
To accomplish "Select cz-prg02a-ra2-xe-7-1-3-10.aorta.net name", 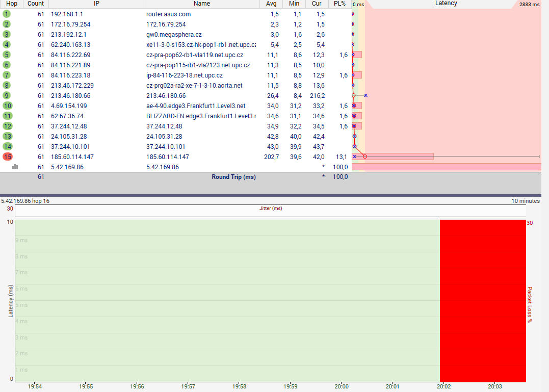I will tap(194, 86).
